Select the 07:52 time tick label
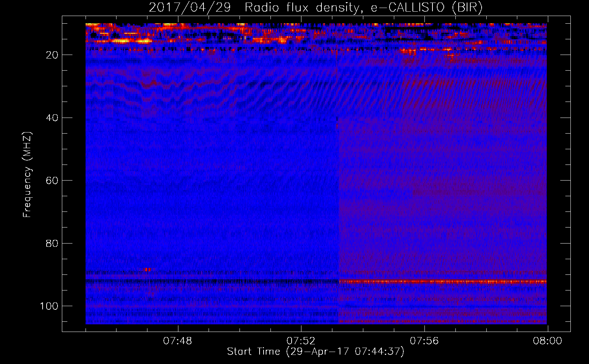This screenshot has width=589, height=364. pyautogui.click(x=301, y=341)
